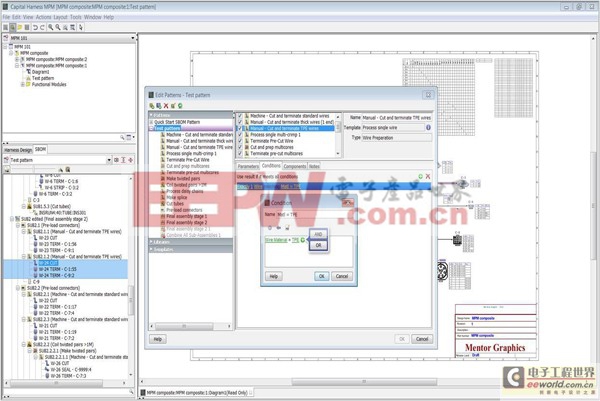Click green icon next to Wire Material = TPE
The width and height of the screenshot is (600, 401).
point(303,240)
